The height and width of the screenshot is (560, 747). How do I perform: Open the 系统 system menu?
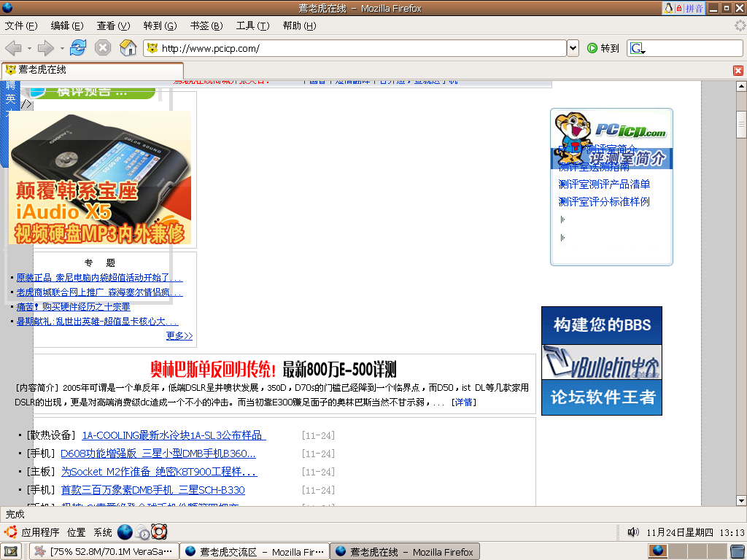[102, 532]
